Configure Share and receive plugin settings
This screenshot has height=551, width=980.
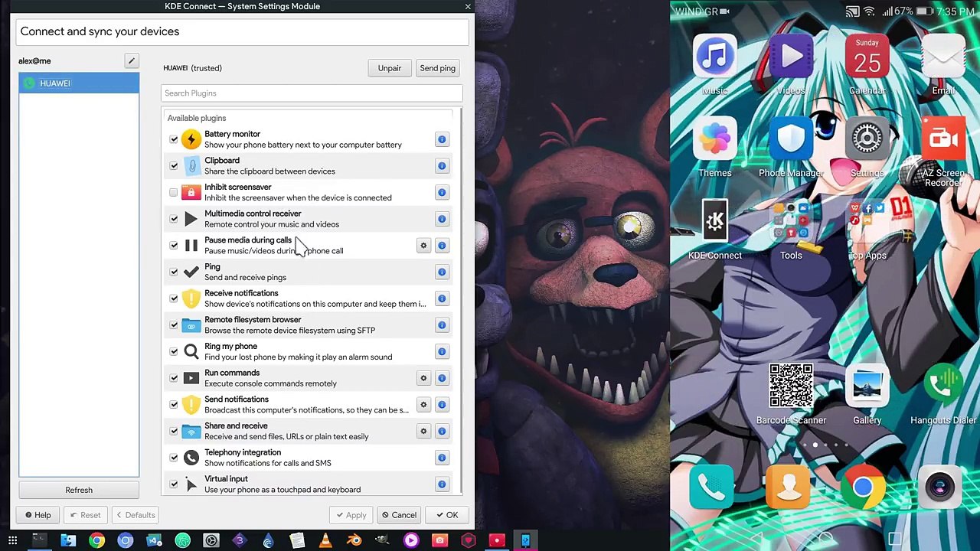(x=423, y=431)
